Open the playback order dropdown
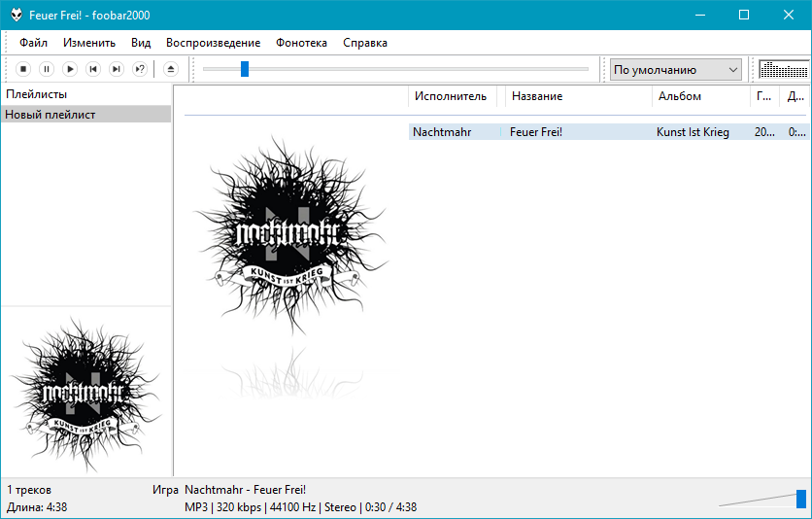812x519 pixels. [x=676, y=69]
